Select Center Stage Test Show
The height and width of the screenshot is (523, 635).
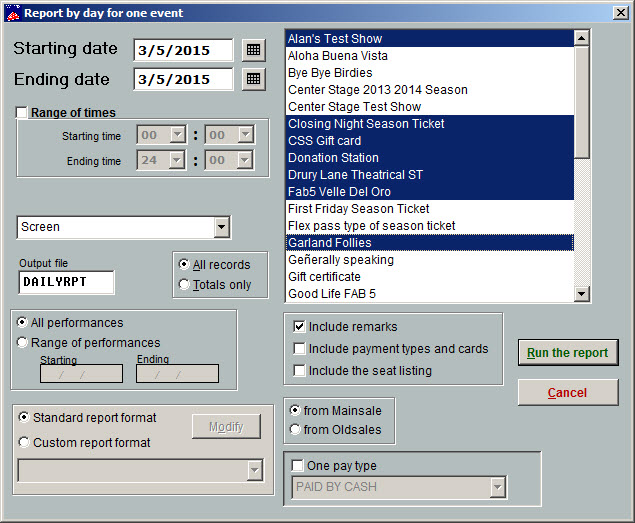430,107
